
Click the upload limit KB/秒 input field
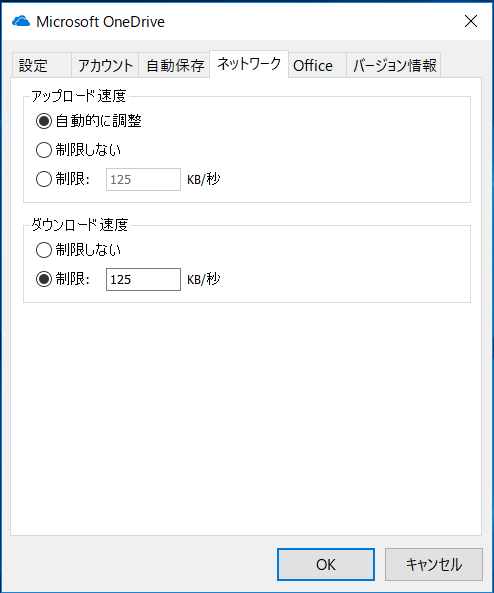click(x=143, y=179)
